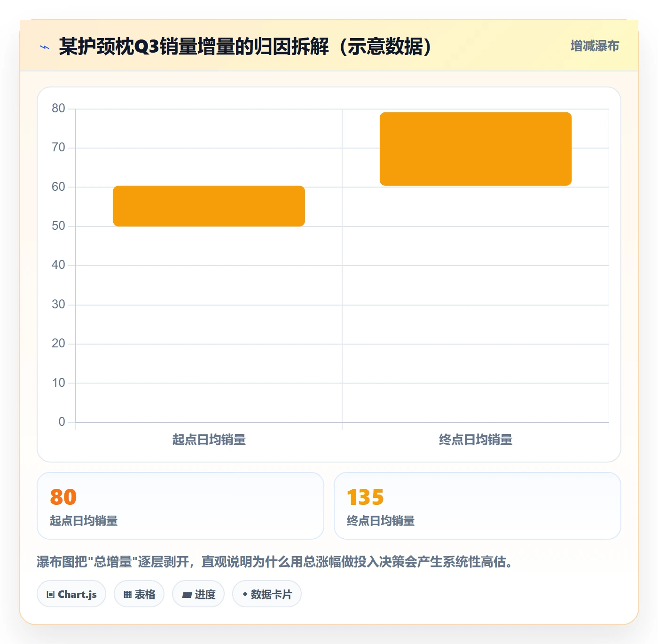Image resolution: width=658 pixels, height=644 pixels.
Task: Click the square icon in Chart.js chip
Action: 51,595
